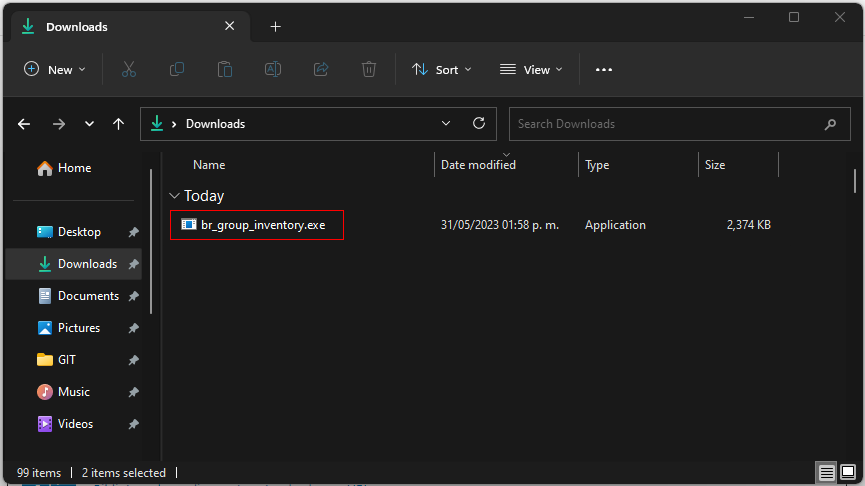
Task: Click the Search Downloads input field
Action: 665,124
